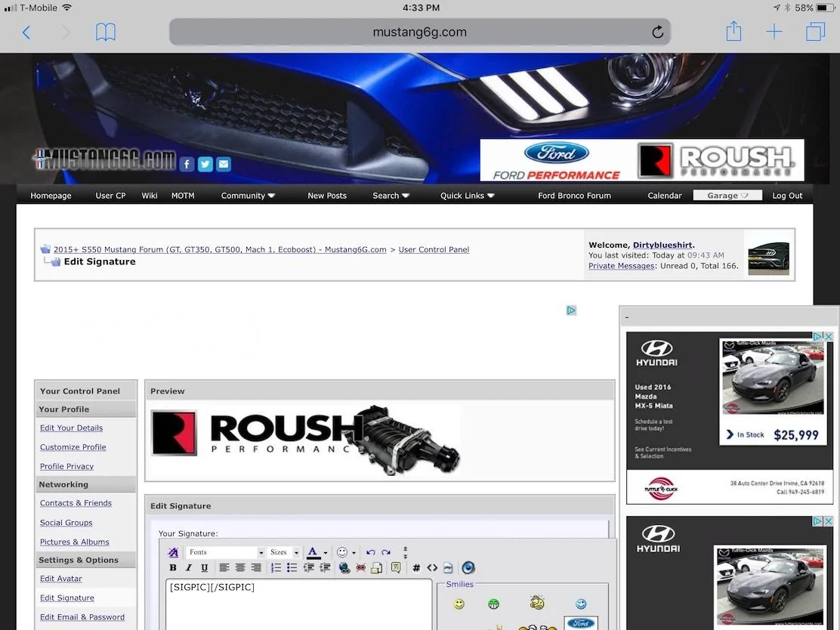Open the Wiki nav item

[150, 196]
